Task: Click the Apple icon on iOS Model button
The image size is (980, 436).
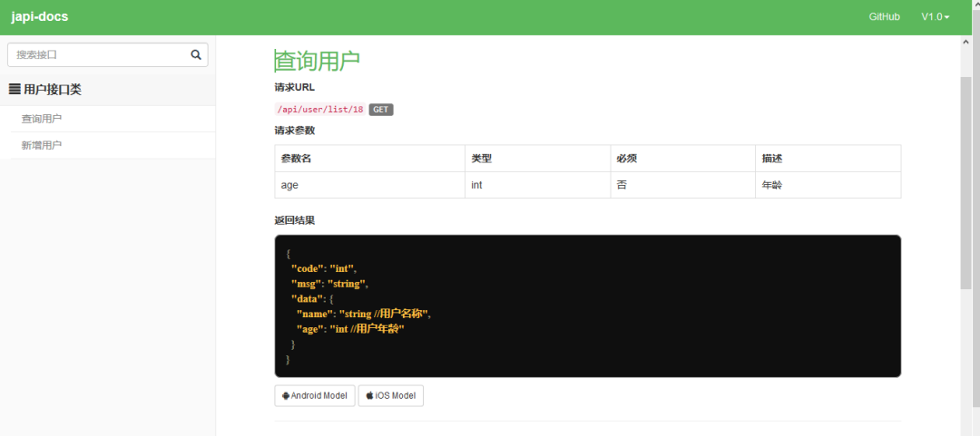Action: (x=369, y=395)
